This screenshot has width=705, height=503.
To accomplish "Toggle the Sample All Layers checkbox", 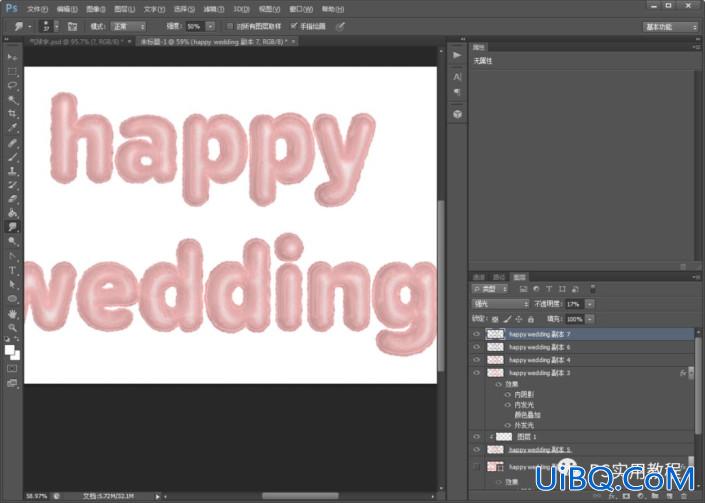I will (x=230, y=27).
